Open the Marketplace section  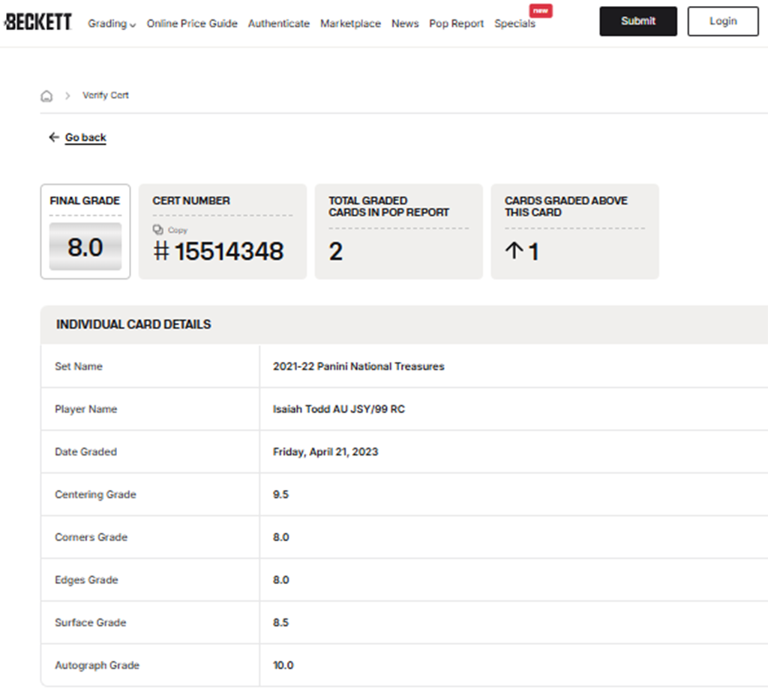tap(350, 24)
